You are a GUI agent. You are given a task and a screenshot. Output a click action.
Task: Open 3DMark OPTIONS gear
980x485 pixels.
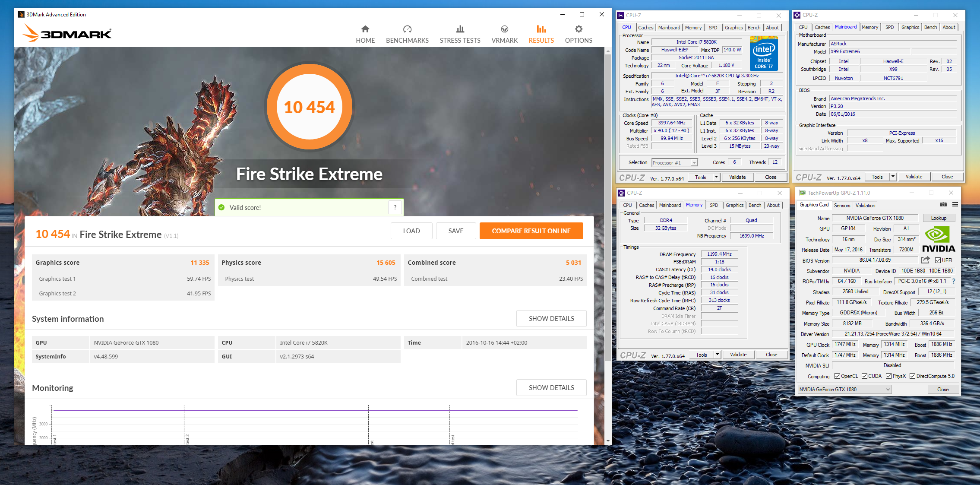coord(579,35)
